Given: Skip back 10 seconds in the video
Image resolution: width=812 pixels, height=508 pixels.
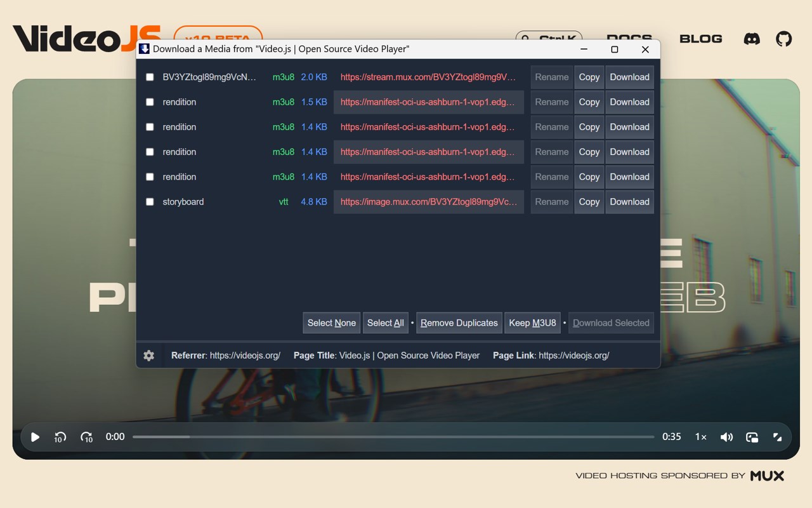Looking at the screenshot, I should [x=60, y=437].
